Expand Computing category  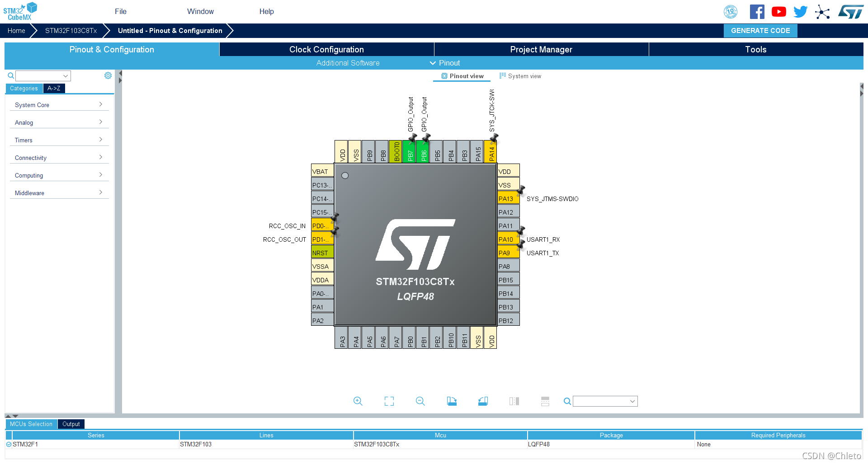(x=59, y=175)
